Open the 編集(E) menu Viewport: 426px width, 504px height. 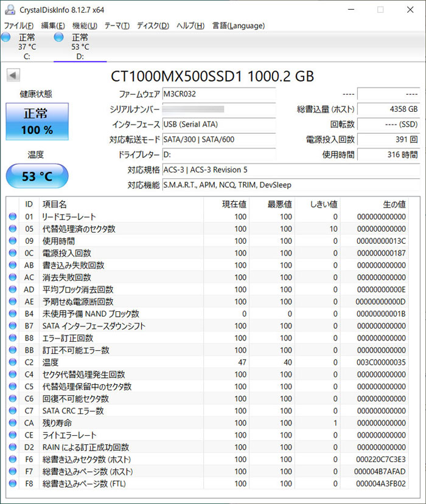(53, 26)
